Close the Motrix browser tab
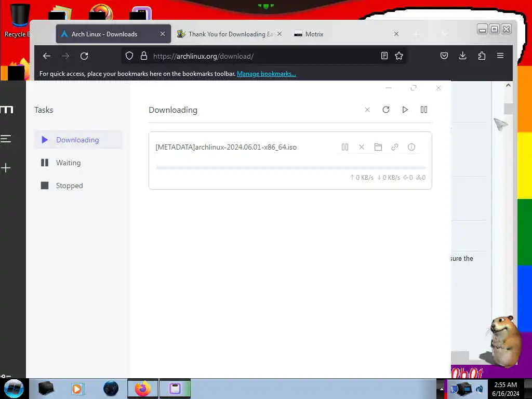Viewport: 532px width, 399px height. [x=396, y=34]
